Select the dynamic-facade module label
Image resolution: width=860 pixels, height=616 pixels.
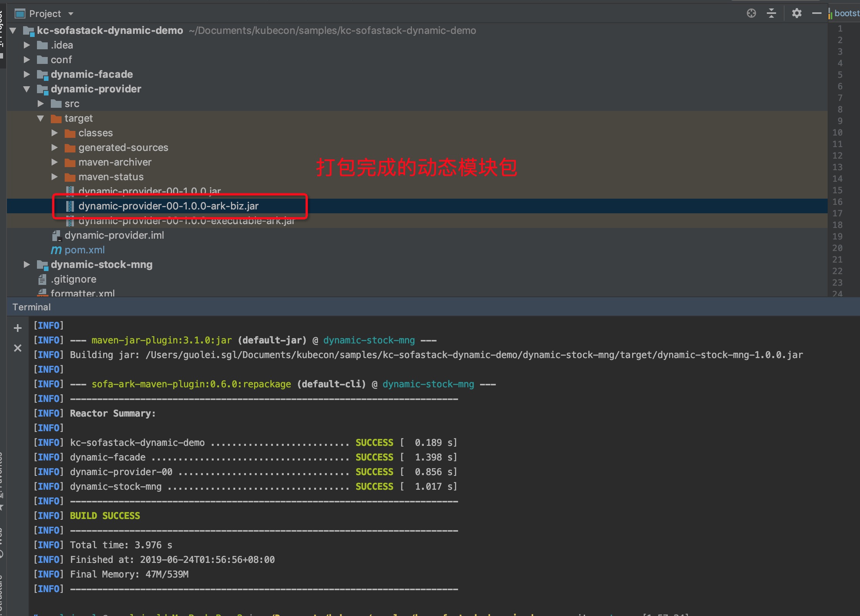tap(92, 74)
